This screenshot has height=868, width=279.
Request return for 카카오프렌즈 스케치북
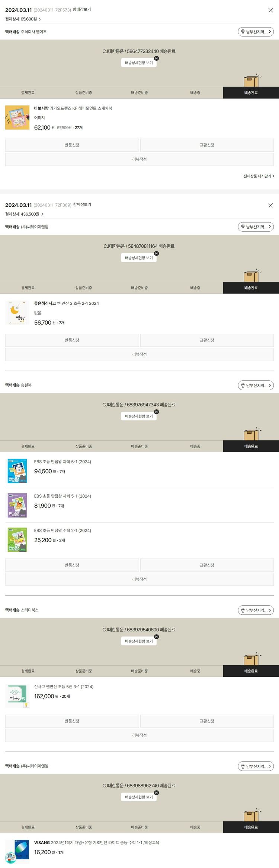[x=72, y=145]
